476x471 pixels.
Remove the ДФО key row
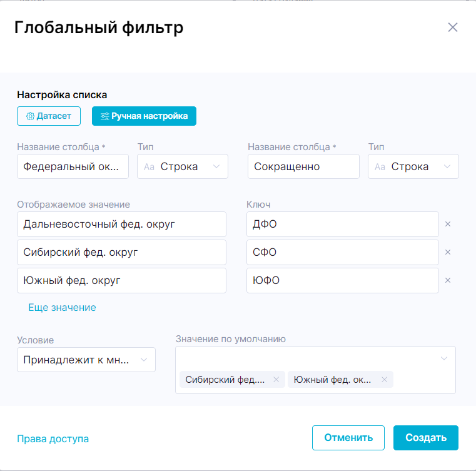448,224
